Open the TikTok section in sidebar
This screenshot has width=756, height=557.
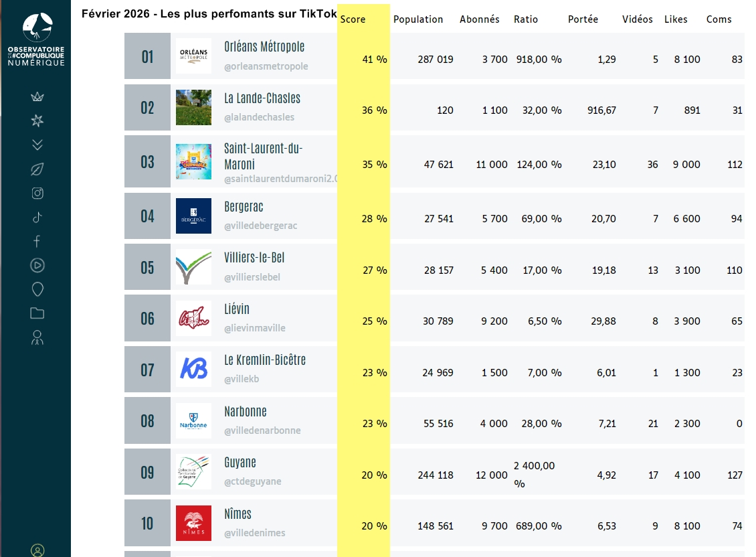[x=37, y=217]
